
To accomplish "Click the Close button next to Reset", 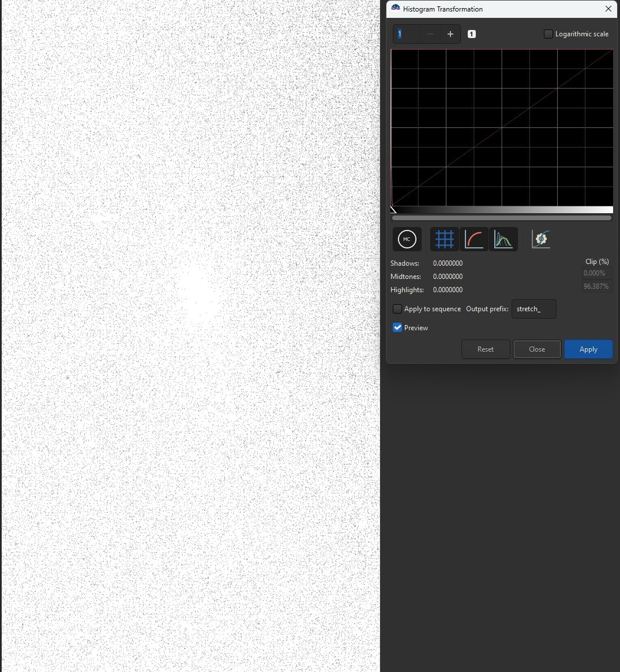I will pos(536,349).
